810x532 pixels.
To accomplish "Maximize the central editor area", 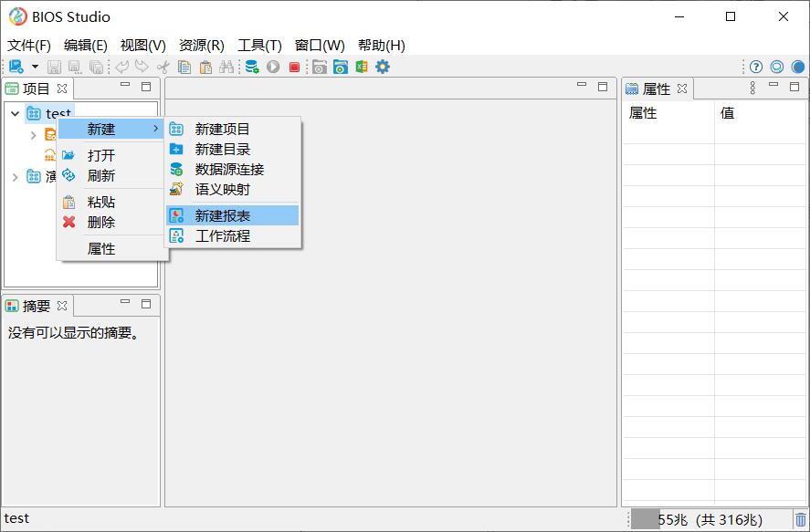I will tap(603, 87).
